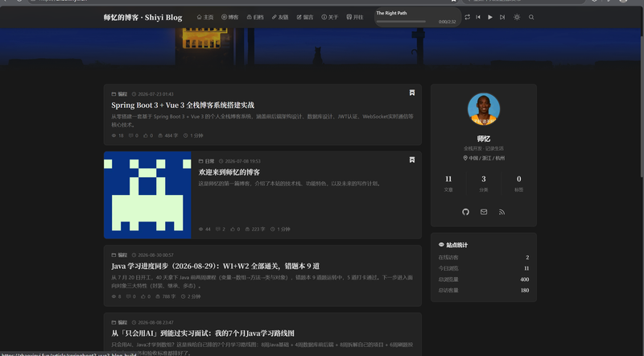644x356 pixels.
Task: Open the Java 学习进度同步 article
Action: point(215,266)
